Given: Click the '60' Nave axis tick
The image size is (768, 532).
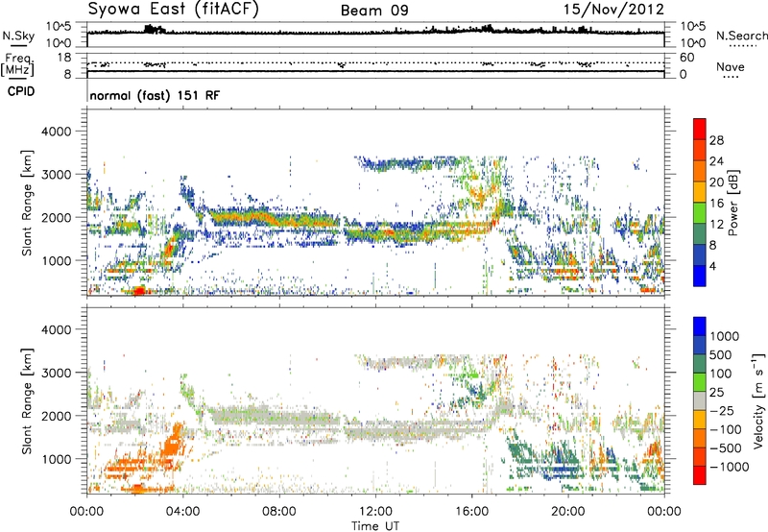Looking at the screenshot, I should click(x=686, y=58).
